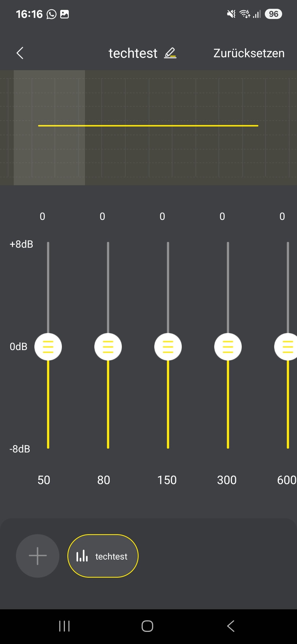Click Zurücksetzen to reset the equalizer

249,53
